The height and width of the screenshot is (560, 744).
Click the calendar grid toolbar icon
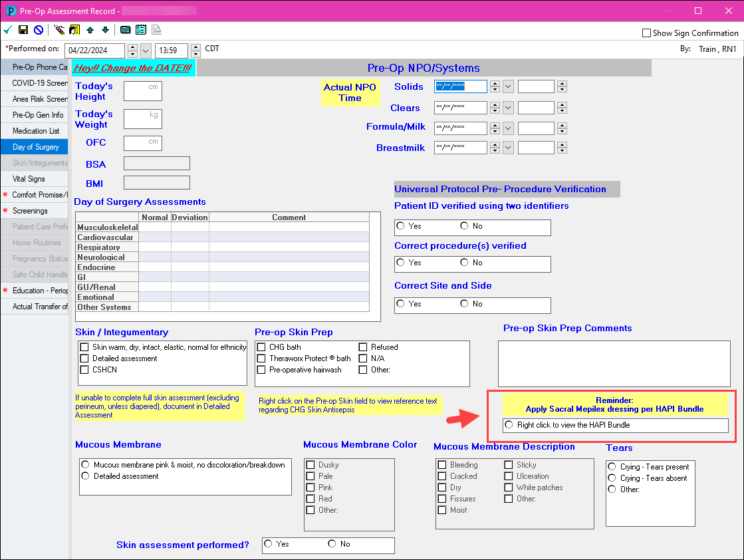pyautogui.click(x=141, y=29)
